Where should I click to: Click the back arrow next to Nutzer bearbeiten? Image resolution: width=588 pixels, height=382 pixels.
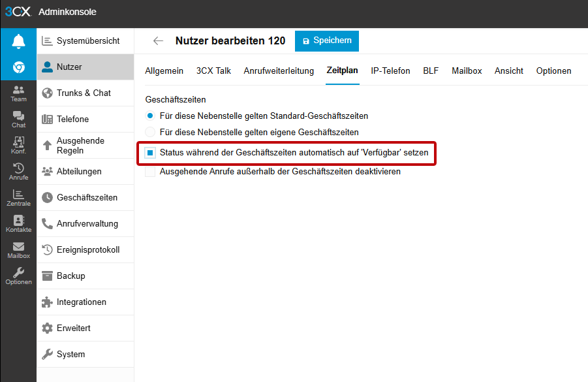(x=158, y=41)
